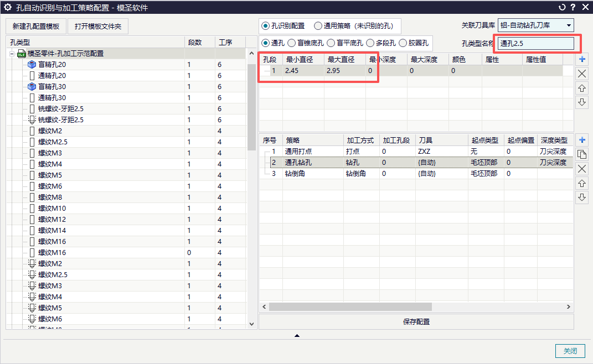Click the 保存配置 button

pos(416,321)
